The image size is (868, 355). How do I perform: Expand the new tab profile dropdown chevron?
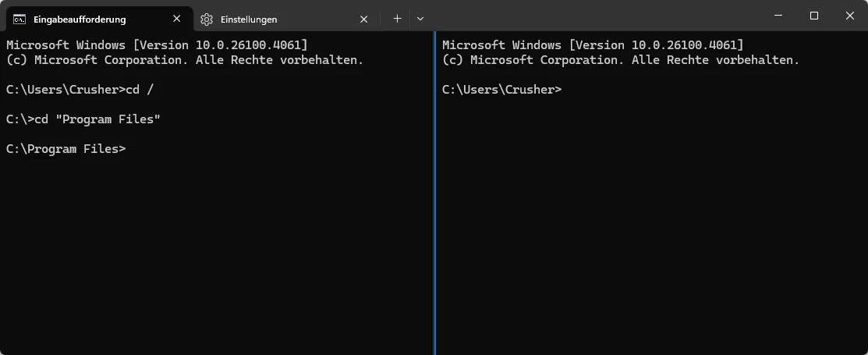click(420, 19)
